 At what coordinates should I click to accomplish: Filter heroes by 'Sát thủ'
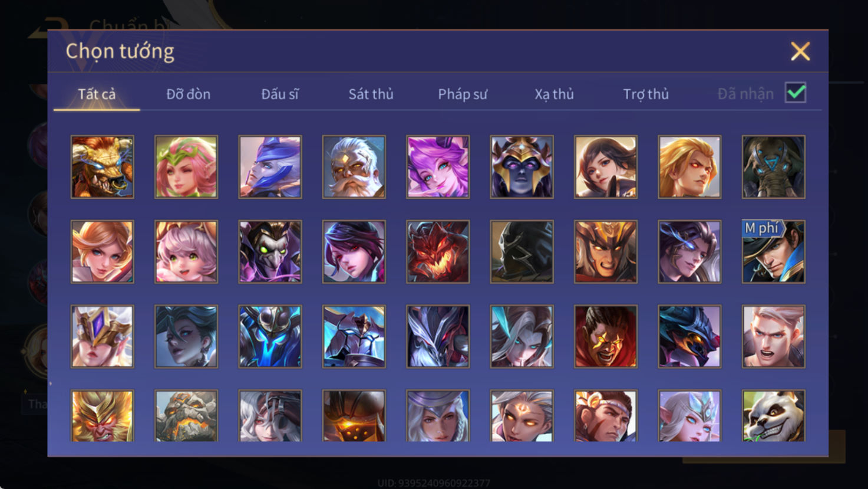[371, 94]
